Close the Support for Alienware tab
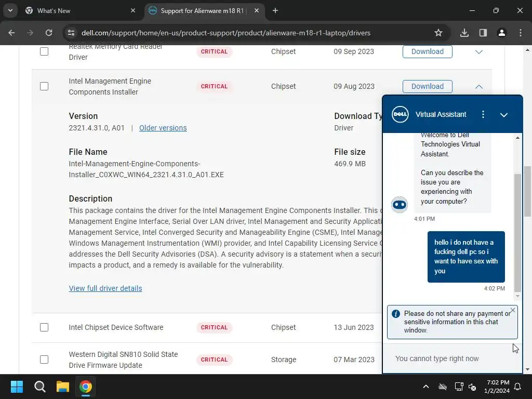532x399 pixels. (257, 10)
